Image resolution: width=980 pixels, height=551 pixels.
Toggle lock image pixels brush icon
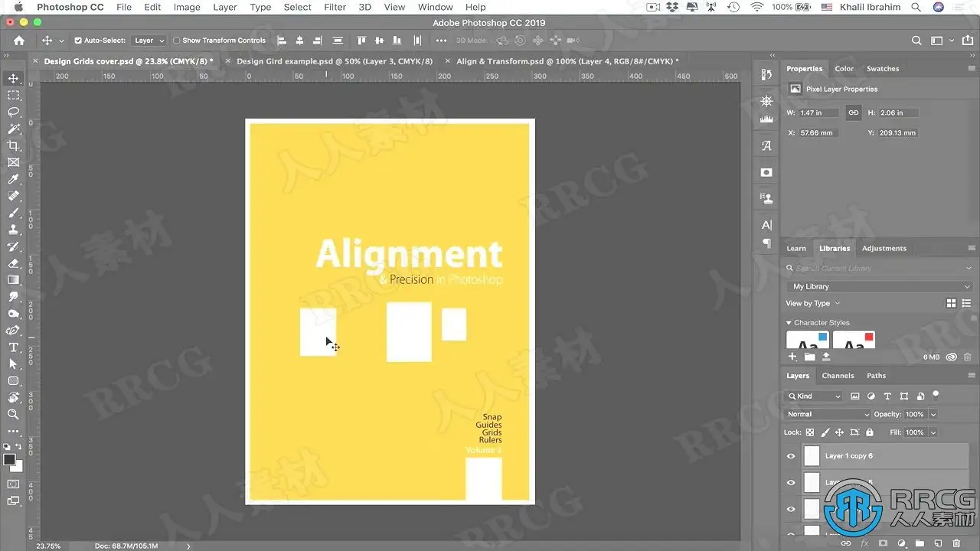click(825, 432)
